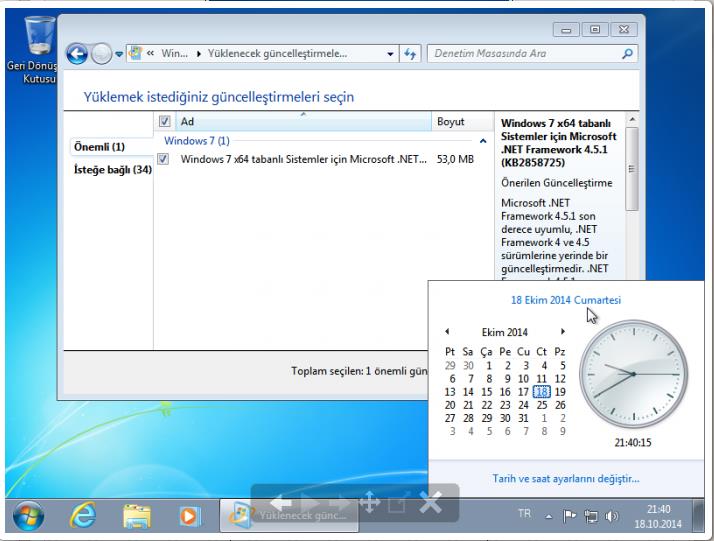The width and height of the screenshot is (714, 541).
Task: Click the Yüklenecek günc... taskbar button
Action: [289, 515]
